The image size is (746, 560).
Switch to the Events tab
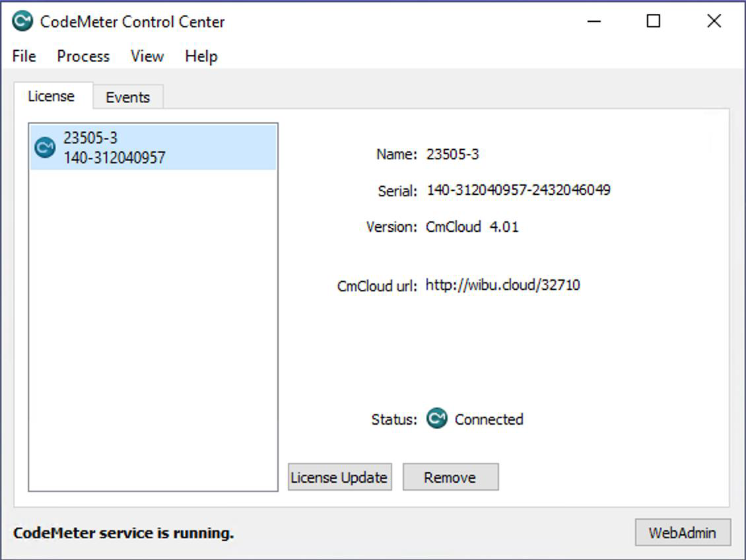[x=127, y=97]
